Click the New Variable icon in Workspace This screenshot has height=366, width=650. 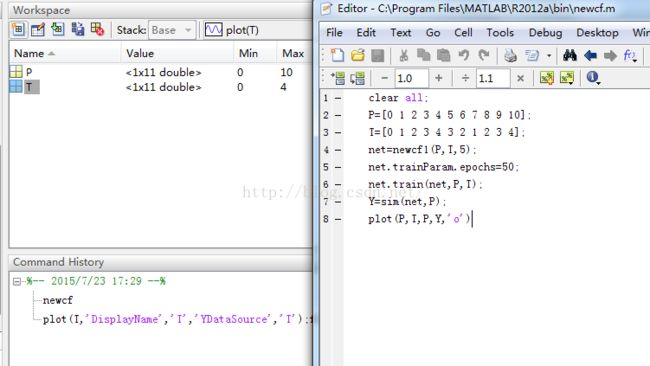pos(18,30)
